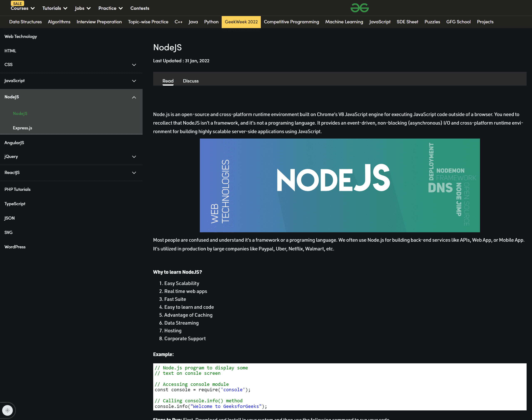Open the Jobs dropdown menu
The width and height of the screenshot is (532, 420).
coord(83,8)
